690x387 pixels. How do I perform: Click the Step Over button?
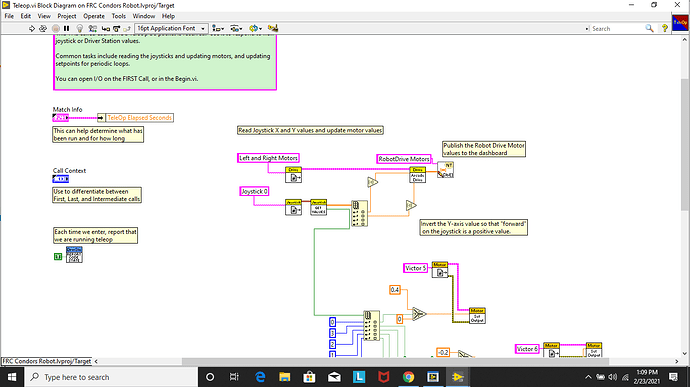116,28
